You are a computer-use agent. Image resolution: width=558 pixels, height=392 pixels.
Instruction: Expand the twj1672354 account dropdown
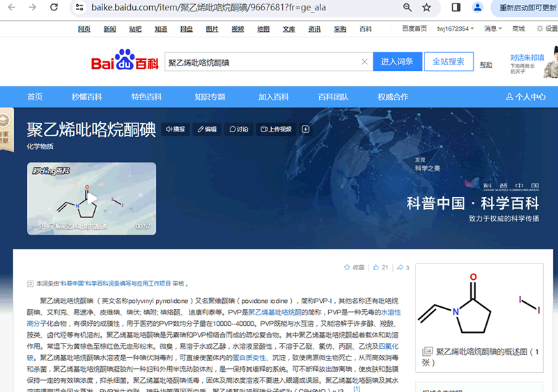point(455,29)
